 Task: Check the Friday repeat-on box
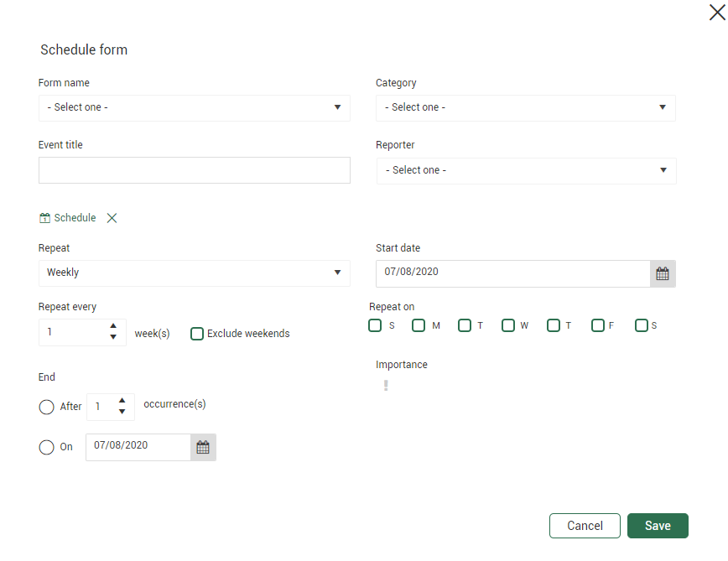(598, 325)
